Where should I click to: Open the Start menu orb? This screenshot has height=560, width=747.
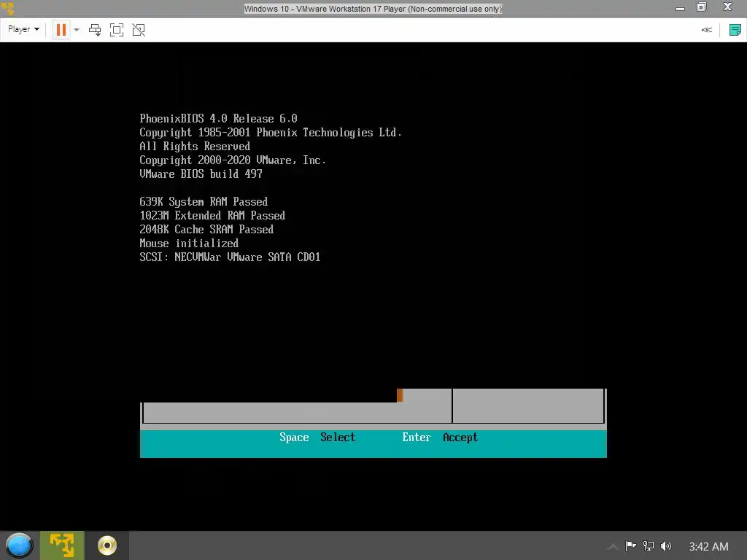pos(19,545)
